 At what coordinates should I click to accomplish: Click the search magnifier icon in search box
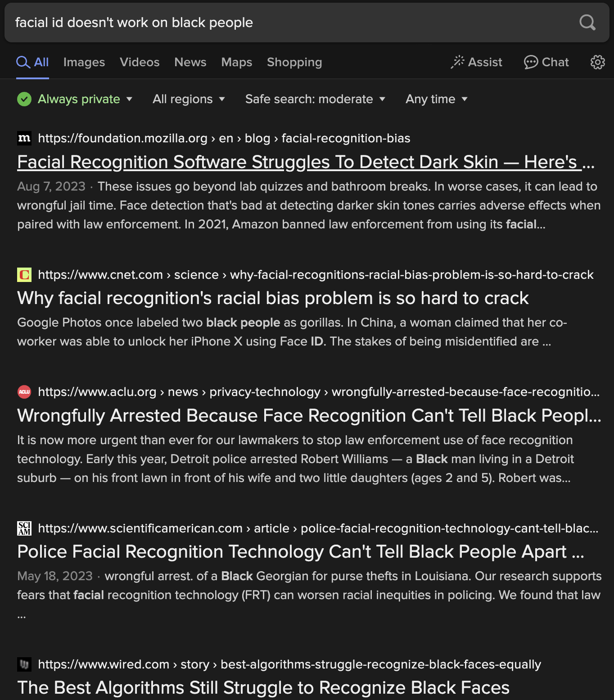pos(587,22)
